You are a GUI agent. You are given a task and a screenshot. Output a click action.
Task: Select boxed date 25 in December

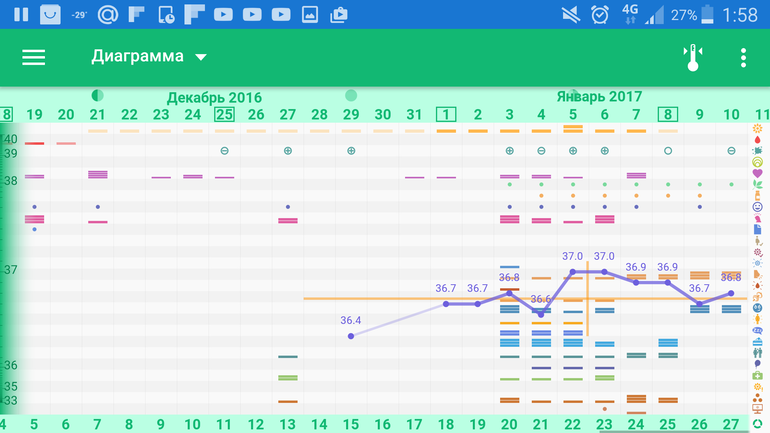click(x=224, y=115)
